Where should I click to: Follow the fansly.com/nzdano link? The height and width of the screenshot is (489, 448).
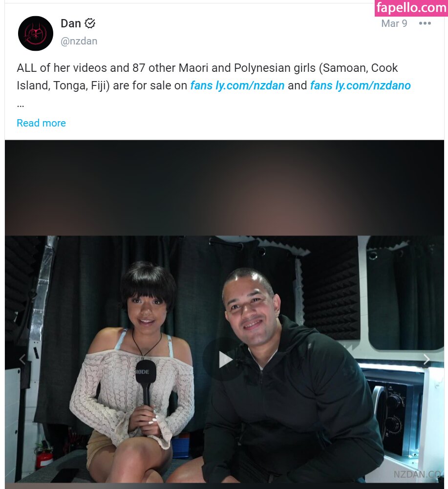point(361,85)
